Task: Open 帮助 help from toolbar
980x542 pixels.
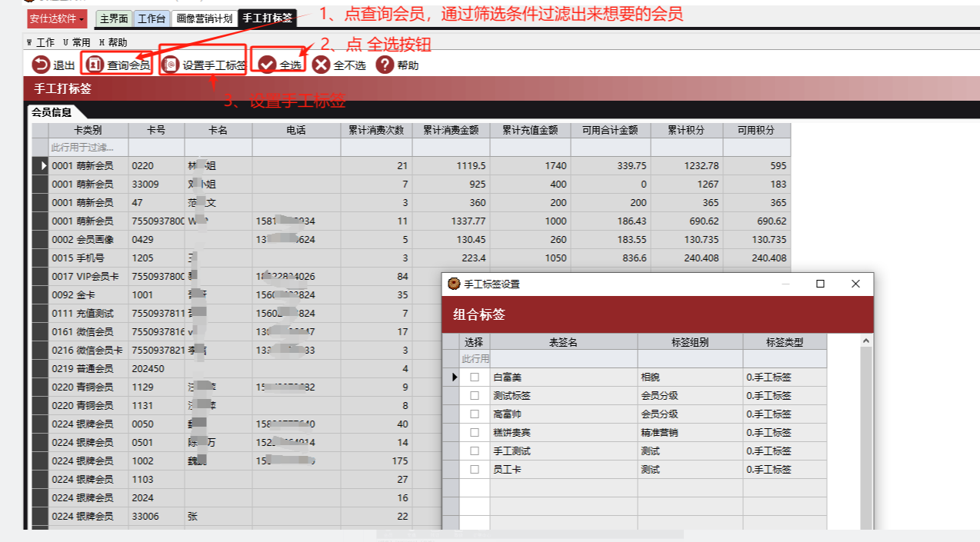Action: [x=397, y=65]
